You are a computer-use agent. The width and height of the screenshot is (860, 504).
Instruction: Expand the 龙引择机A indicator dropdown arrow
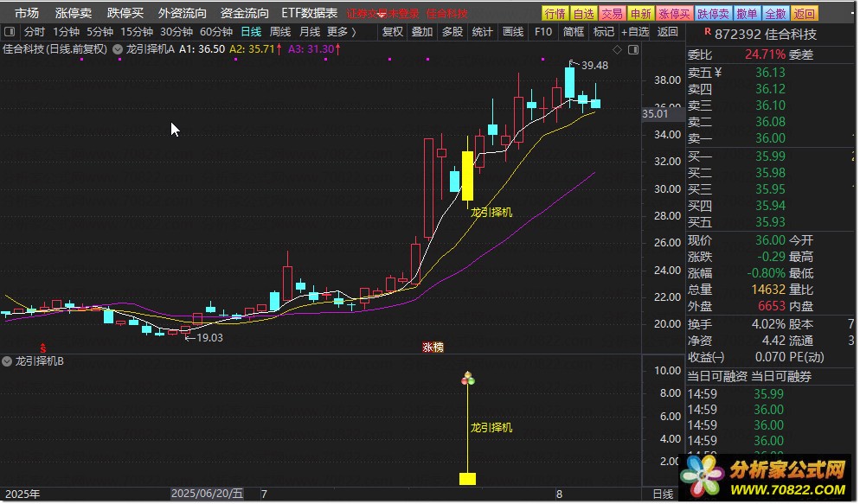pos(118,49)
